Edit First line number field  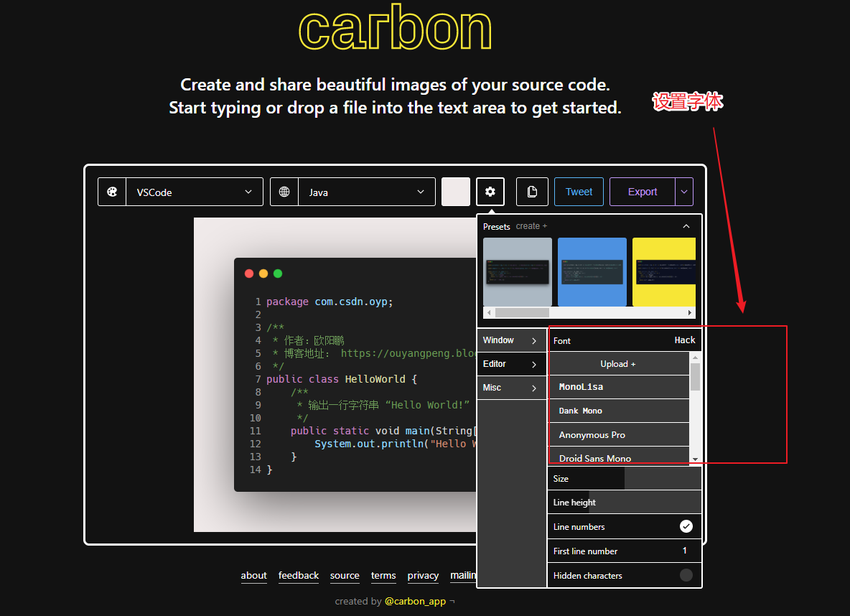625,551
